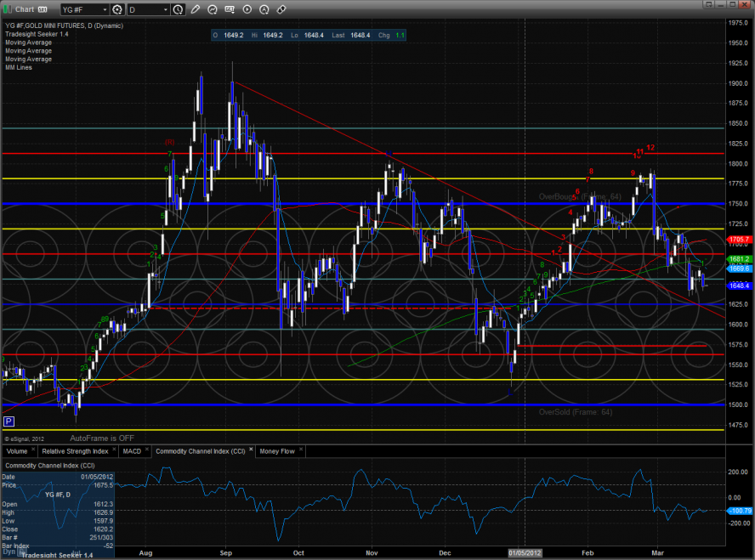
Task: Click the 01/05/2012 date marker on axis
Action: pyautogui.click(x=525, y=552)
